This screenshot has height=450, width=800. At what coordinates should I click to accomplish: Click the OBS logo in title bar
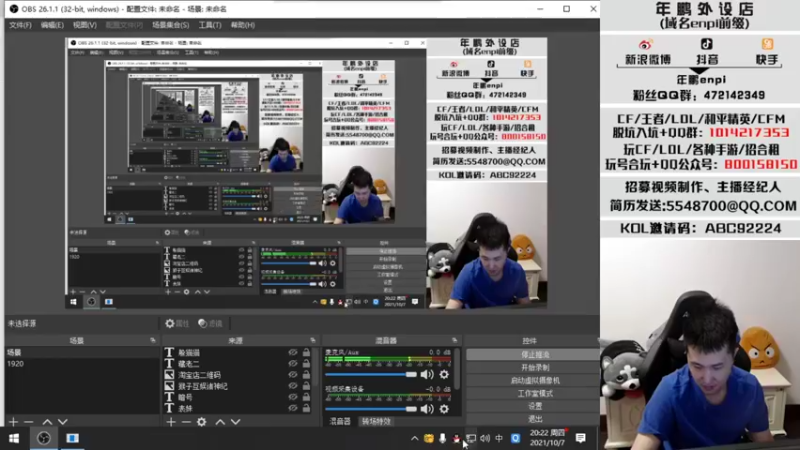(x=14, y=9)
